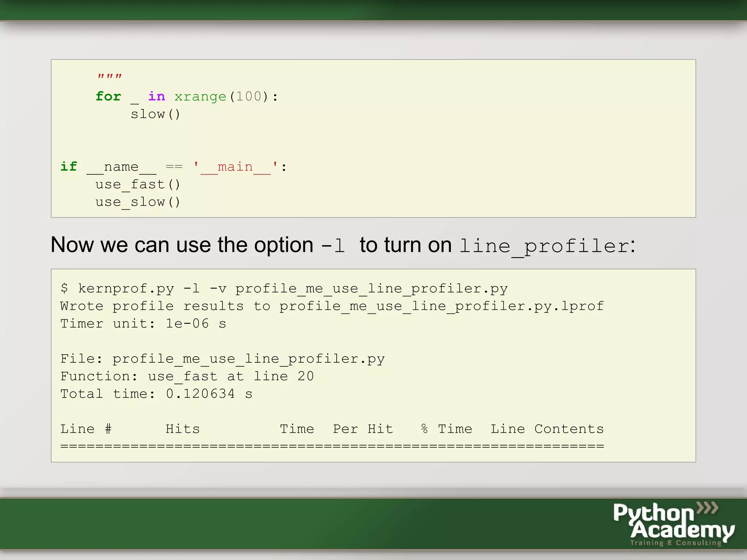Click the '$ kernprof.py -l -v' command line
The image size is (747, 560).
click(x=284, y=289)
